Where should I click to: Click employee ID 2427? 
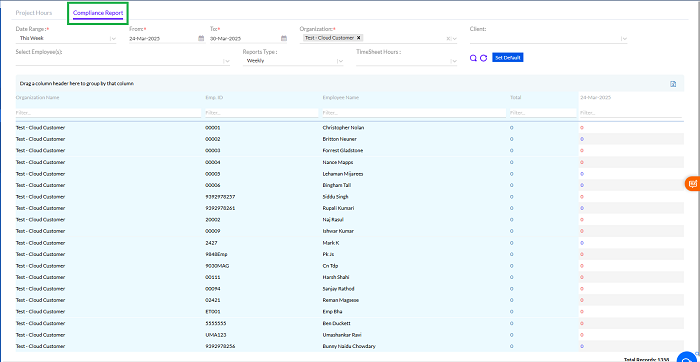pyautogui.click(x=210, y=243)
